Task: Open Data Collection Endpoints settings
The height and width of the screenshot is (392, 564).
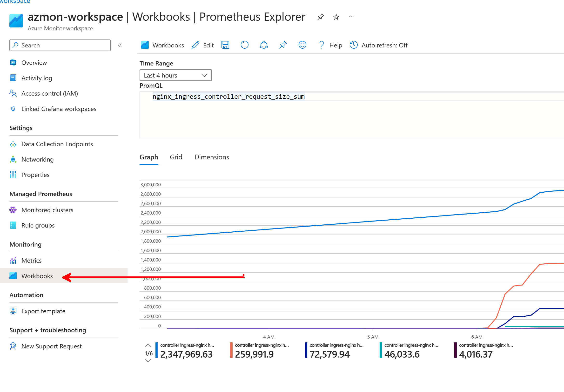Action: tap(57, 144)
